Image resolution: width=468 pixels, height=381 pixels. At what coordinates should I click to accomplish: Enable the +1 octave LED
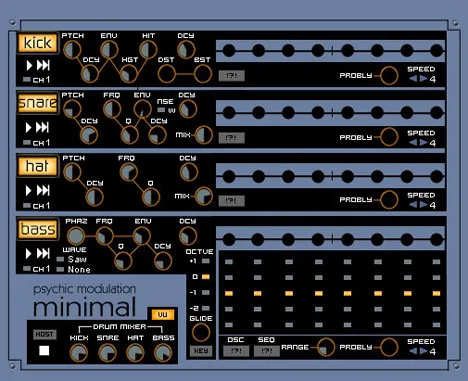(x=206, y=261)
